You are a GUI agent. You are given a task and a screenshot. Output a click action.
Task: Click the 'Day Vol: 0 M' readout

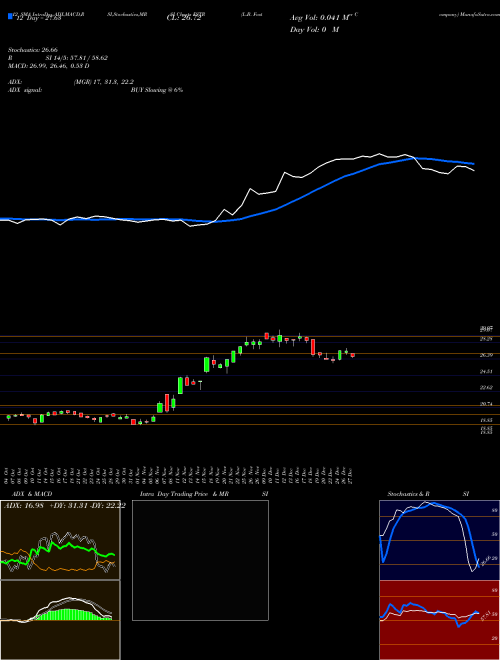tap(315, 30)
